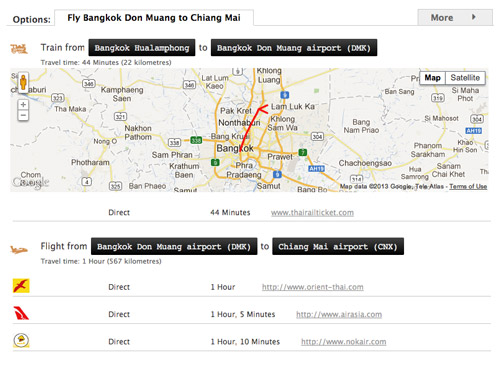Click the Thai railway train icon
The image size is (500, 372).
pos(19,49)
